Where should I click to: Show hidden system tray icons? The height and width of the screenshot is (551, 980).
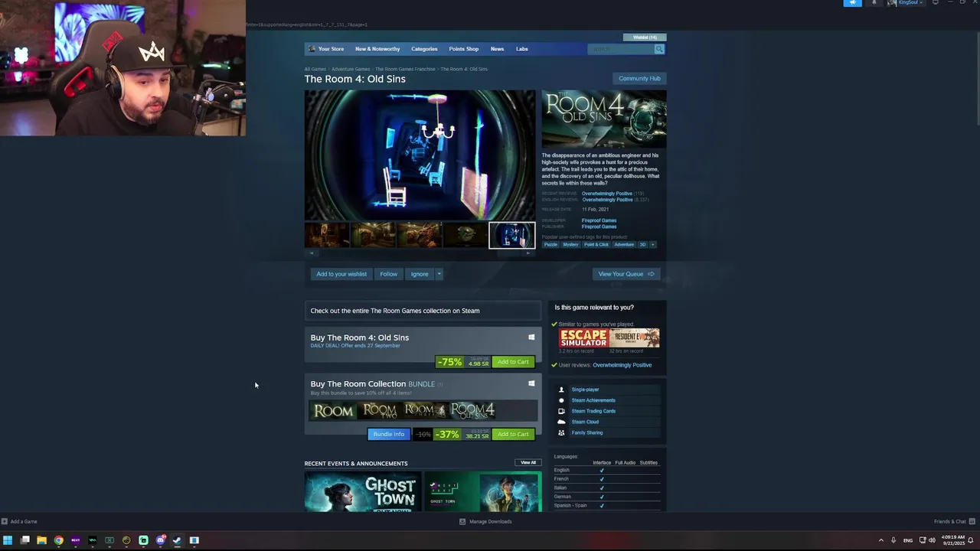880,540
